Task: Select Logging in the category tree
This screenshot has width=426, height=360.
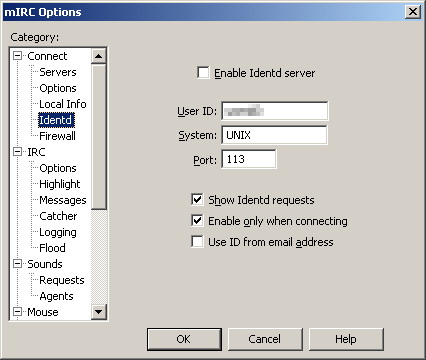Action: point(58,232)
